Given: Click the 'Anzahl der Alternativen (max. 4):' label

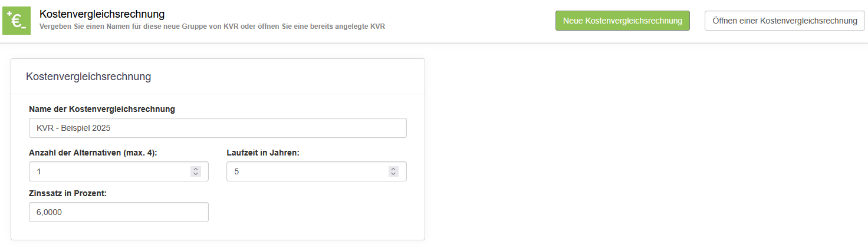Looking at the screenshot, I should (93, 153).
